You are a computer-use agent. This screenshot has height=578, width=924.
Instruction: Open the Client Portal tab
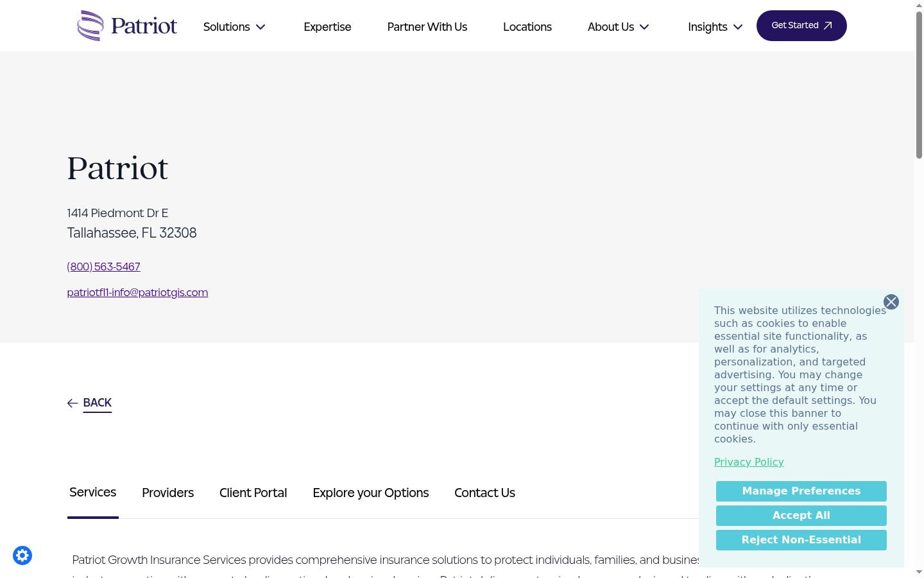click(x=253, y=493)
